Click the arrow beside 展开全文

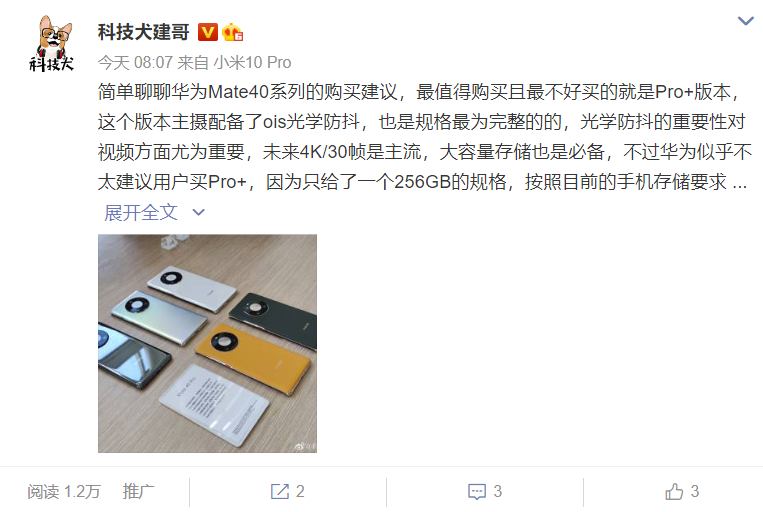click(199, 212)
